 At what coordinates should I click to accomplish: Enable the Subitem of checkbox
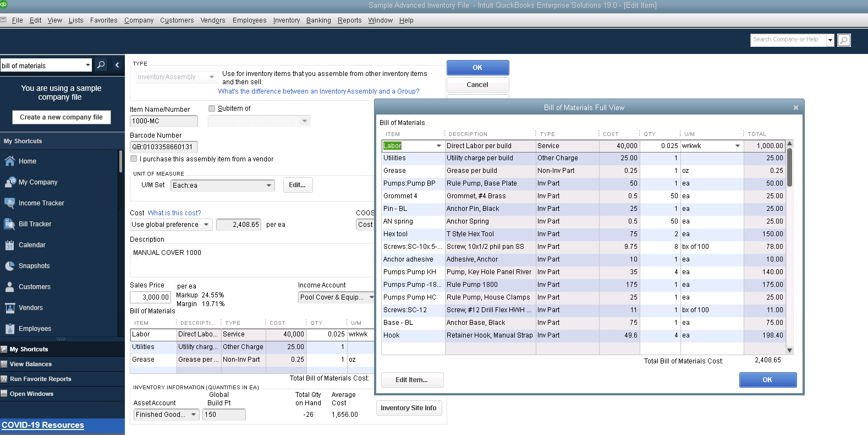(x=212, y=108)
